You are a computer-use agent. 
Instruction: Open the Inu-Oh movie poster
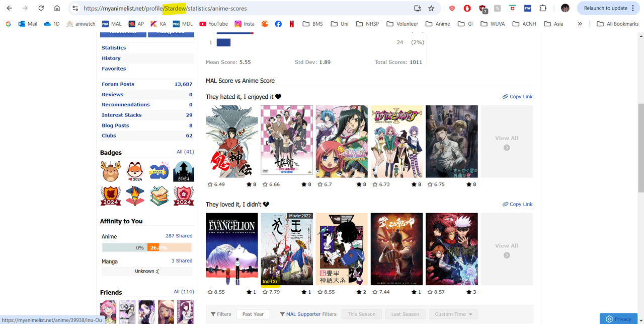click(287, 249)
